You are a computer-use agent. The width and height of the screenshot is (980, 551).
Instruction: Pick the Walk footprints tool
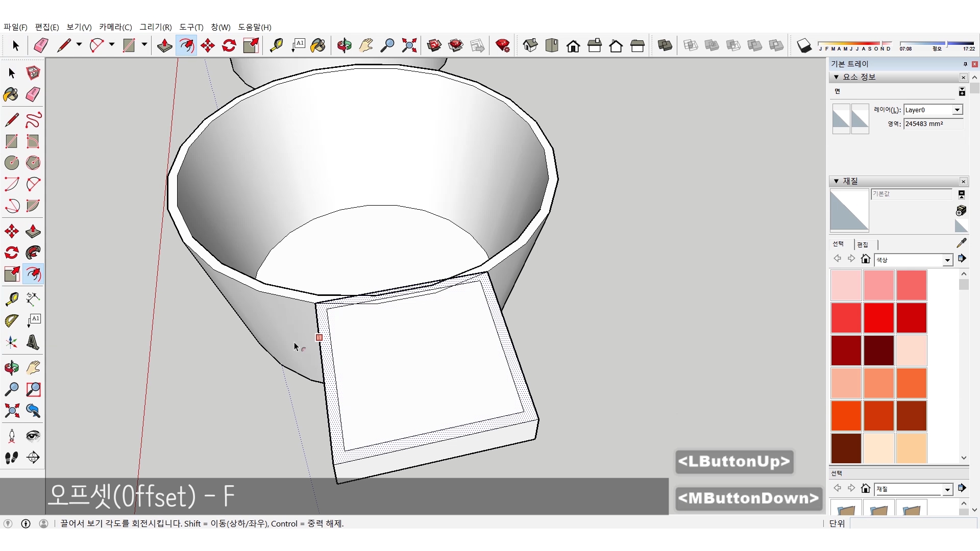pos(12,458)
